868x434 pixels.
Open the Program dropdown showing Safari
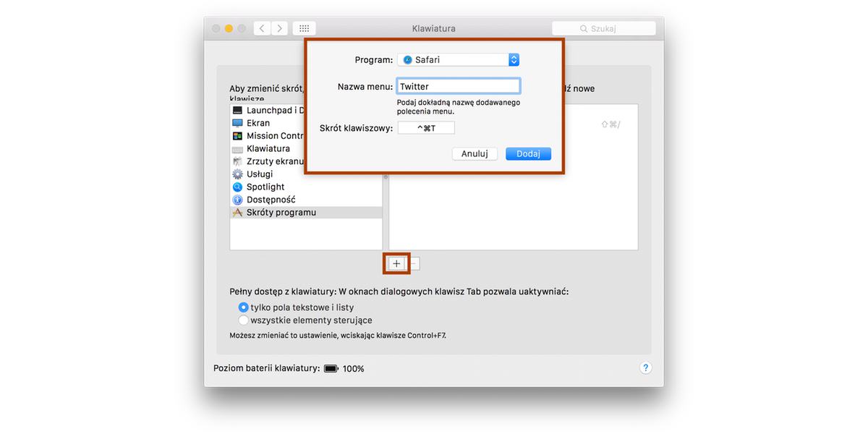pyautogui.click(x=459, y=60)
